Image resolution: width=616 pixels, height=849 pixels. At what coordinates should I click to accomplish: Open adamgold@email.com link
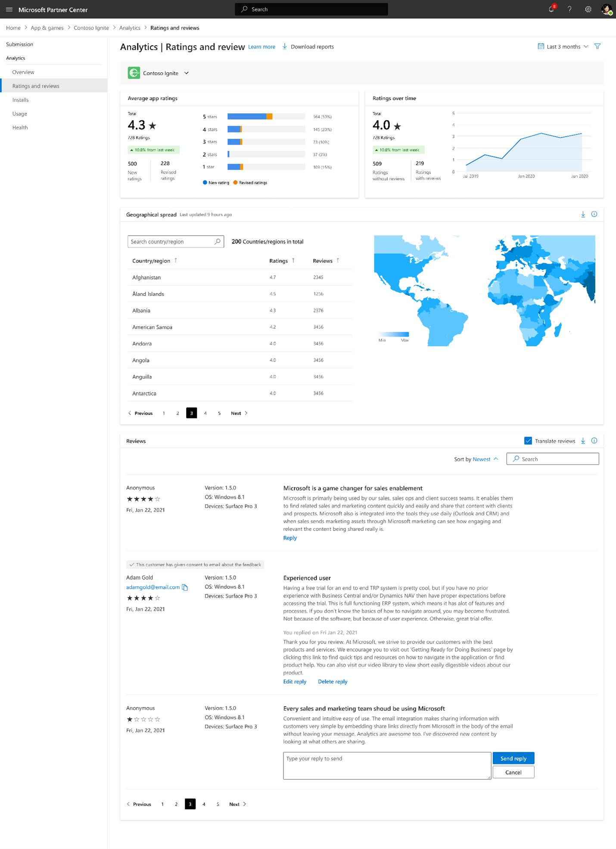153,587
